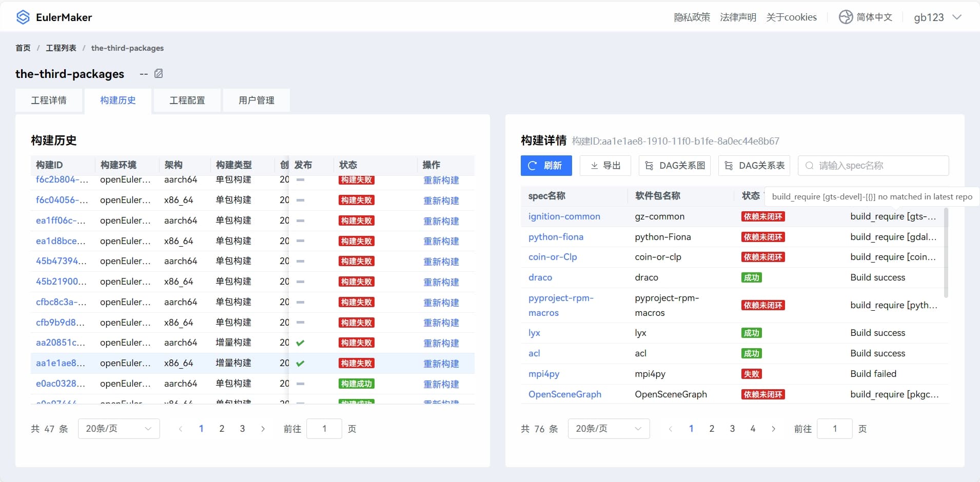Click the refresh button with the circular arrow
The height and width of the screenshot is (482, 980).
click(546, 166)
